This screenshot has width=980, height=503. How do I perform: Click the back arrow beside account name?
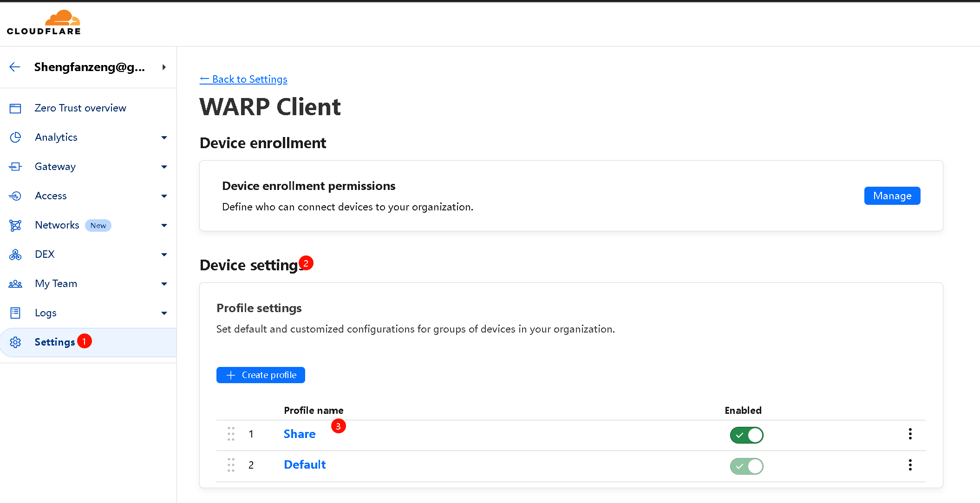[15, 67]
